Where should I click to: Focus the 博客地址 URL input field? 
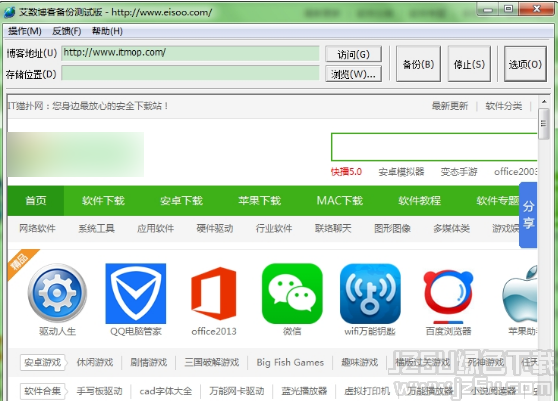190,53
